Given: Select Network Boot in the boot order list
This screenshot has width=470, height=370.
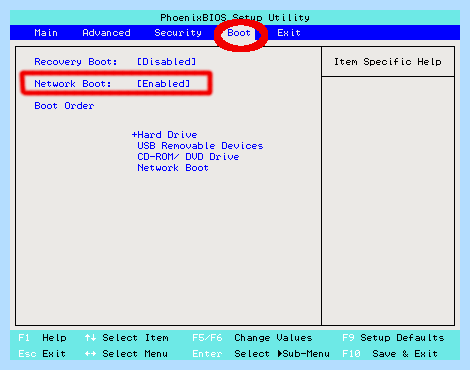Looking at the screenshot, I should click(x=173, y=168).
